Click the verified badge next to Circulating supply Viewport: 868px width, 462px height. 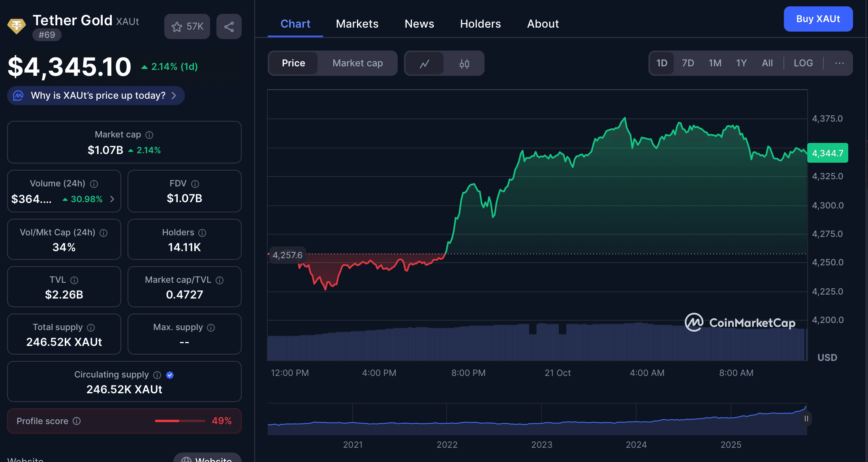(x=170, y=375)
